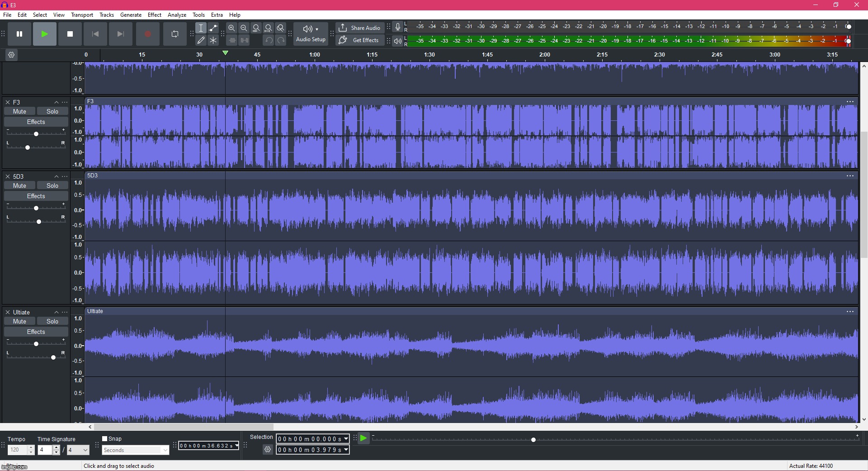Click the playback speed slider
The width and height of the screenshot is (868, 471).
615,439
